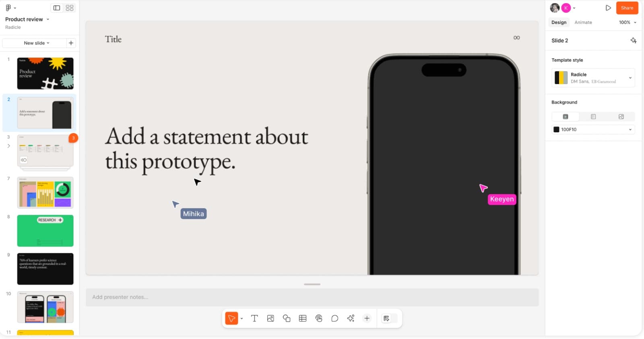Start presentation with the play icon
The height and width of the screenshot is (339, 644).
608,8
